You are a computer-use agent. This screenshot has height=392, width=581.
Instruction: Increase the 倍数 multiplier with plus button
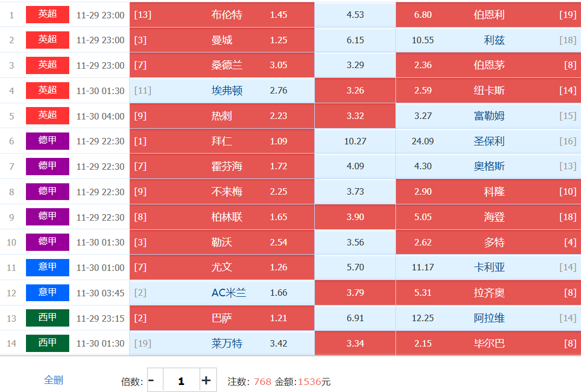tap(206, 380)
